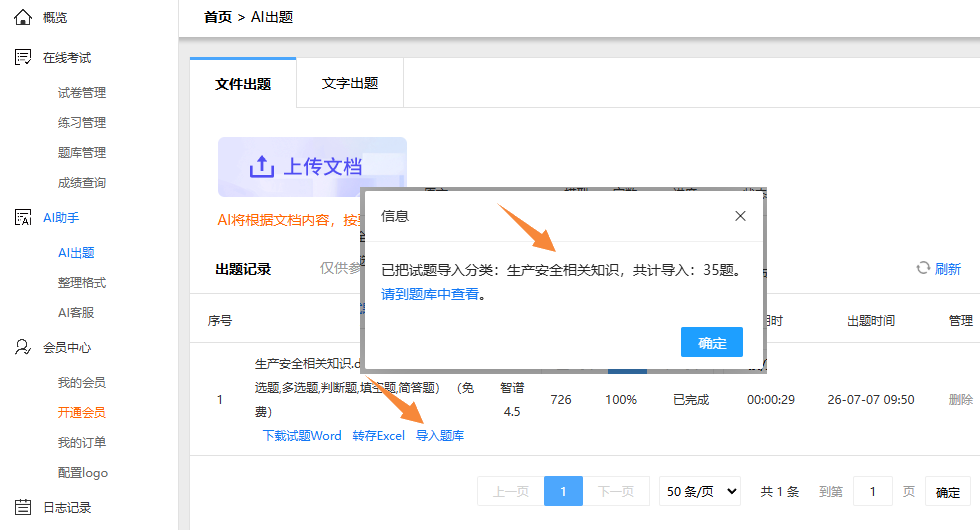Open AI客服 menu item
The width and height of the screenshot is (980, 530).
pos(76,312)
